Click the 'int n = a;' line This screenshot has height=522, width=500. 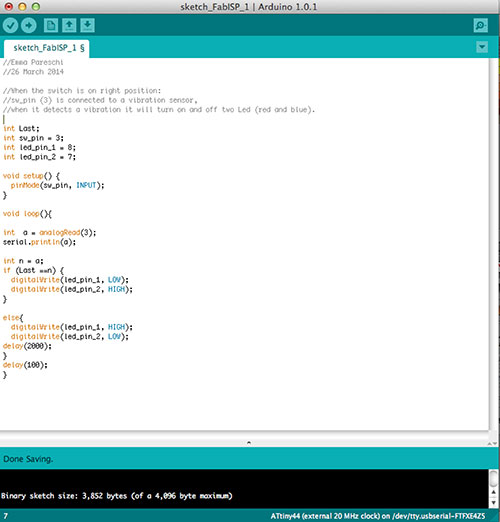23,261
